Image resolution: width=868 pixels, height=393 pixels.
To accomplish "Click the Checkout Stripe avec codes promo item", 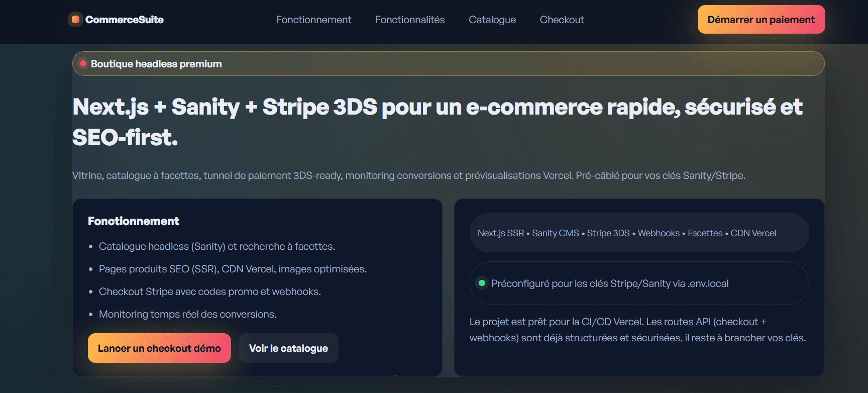I will coord(209,291).
